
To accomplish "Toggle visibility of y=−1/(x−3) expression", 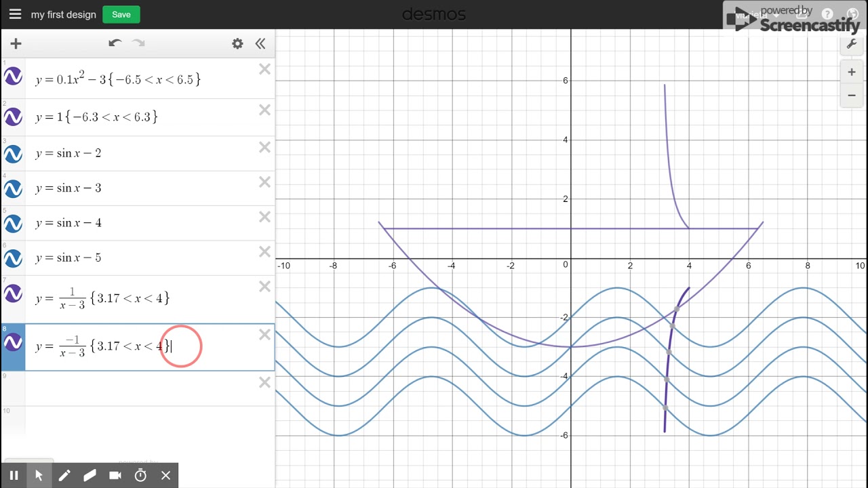I will coord(13,343).
